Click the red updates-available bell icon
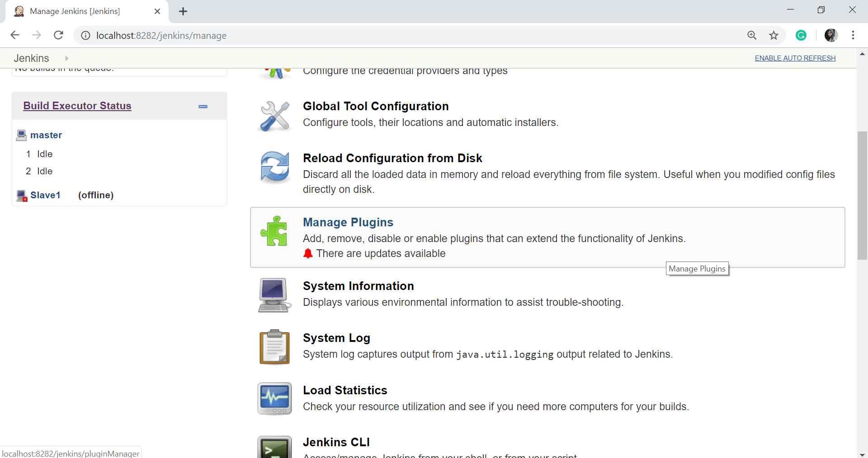 point(308,253)
